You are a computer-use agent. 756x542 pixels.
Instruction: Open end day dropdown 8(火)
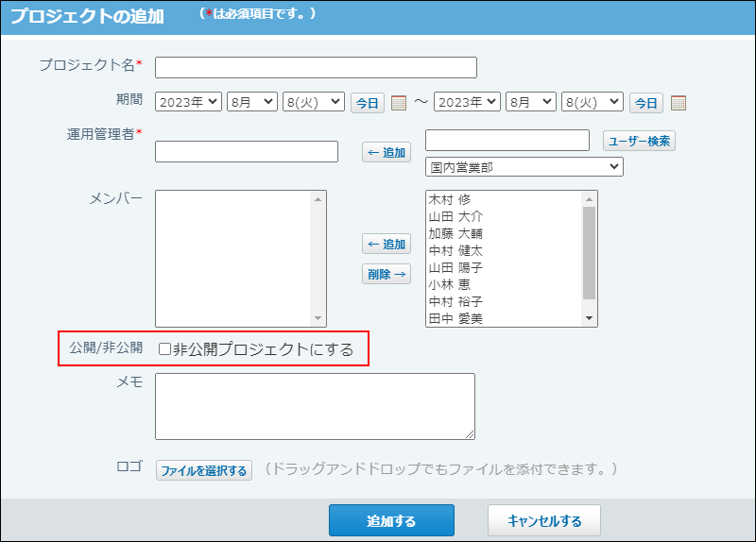(x=593, y=102)
